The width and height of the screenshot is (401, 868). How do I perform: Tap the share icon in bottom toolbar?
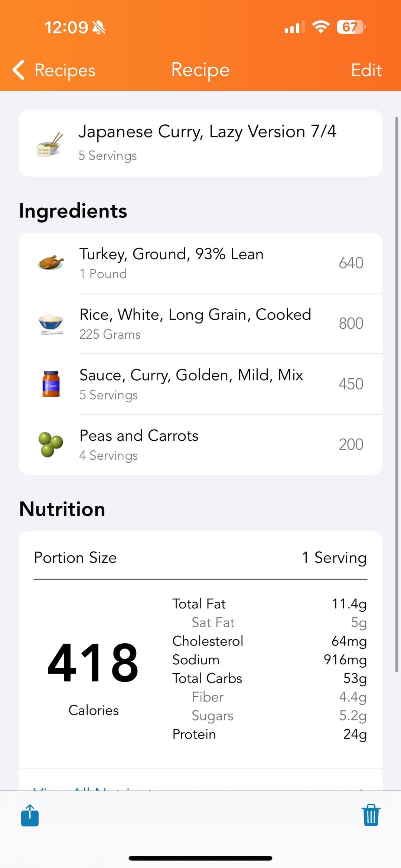click(x=30, y=815)
